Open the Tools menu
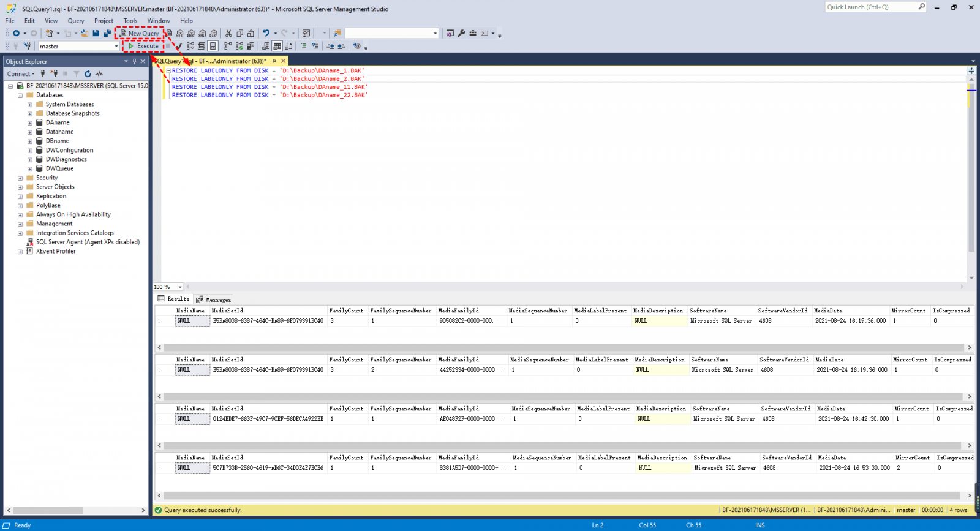 [x=130, y=21]
